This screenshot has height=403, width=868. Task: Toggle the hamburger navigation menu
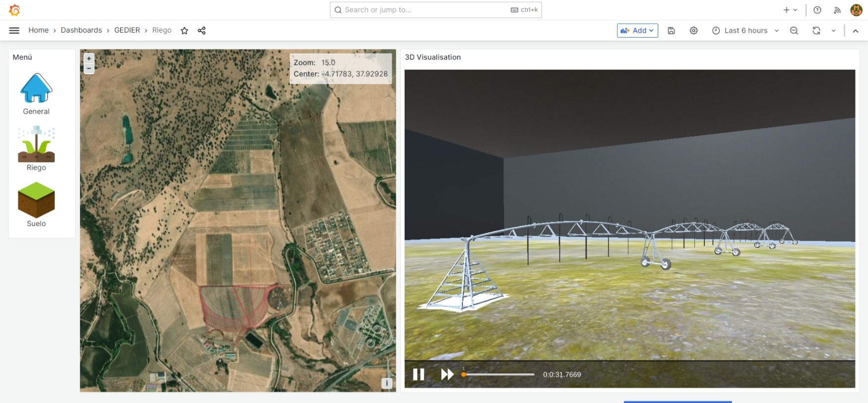pyautogui.click(x=14, y=31)
